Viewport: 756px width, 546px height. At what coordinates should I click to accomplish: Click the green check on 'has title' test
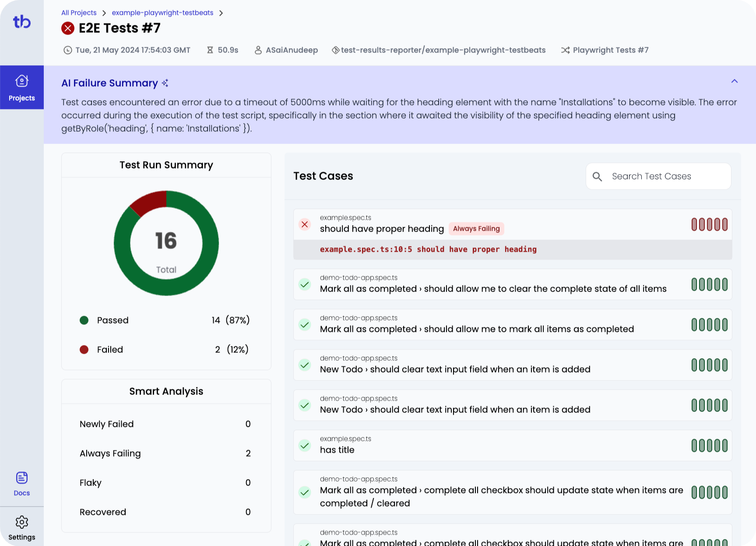305,445
